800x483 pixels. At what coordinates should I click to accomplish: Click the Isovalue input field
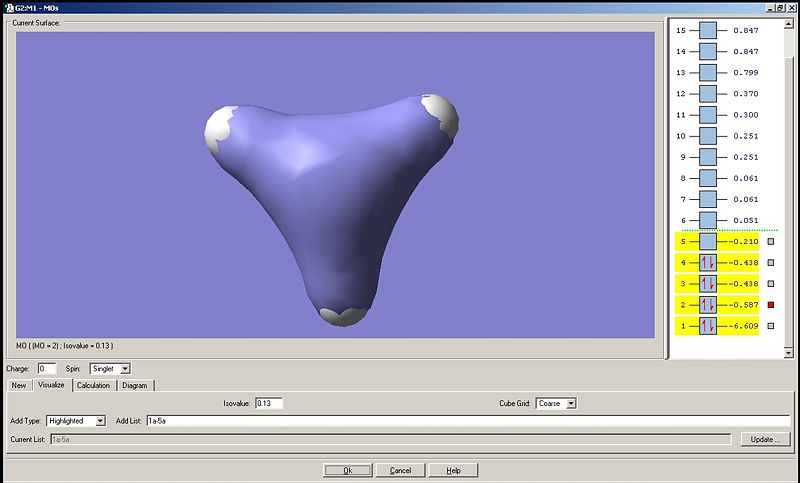(269, 403)
